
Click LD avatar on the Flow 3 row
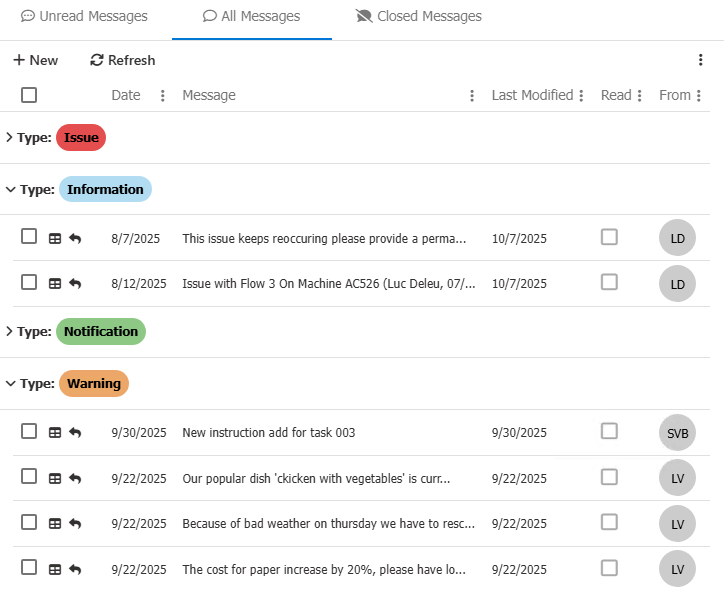(x=677, y=283)
